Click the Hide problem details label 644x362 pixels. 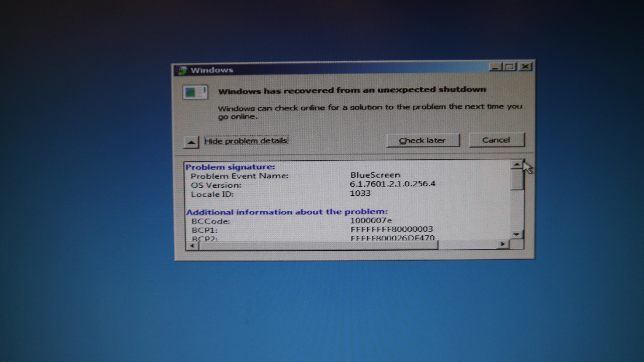(x=246, y=141)
